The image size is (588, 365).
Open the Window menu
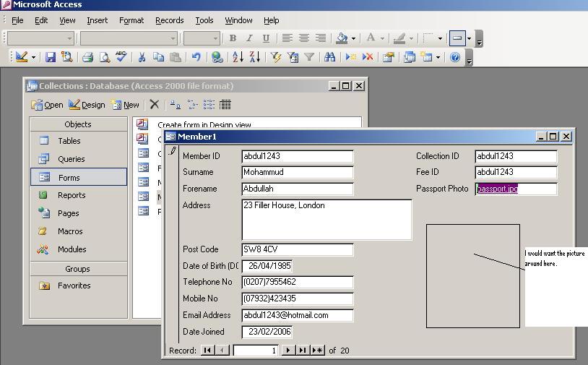[238, 20]
